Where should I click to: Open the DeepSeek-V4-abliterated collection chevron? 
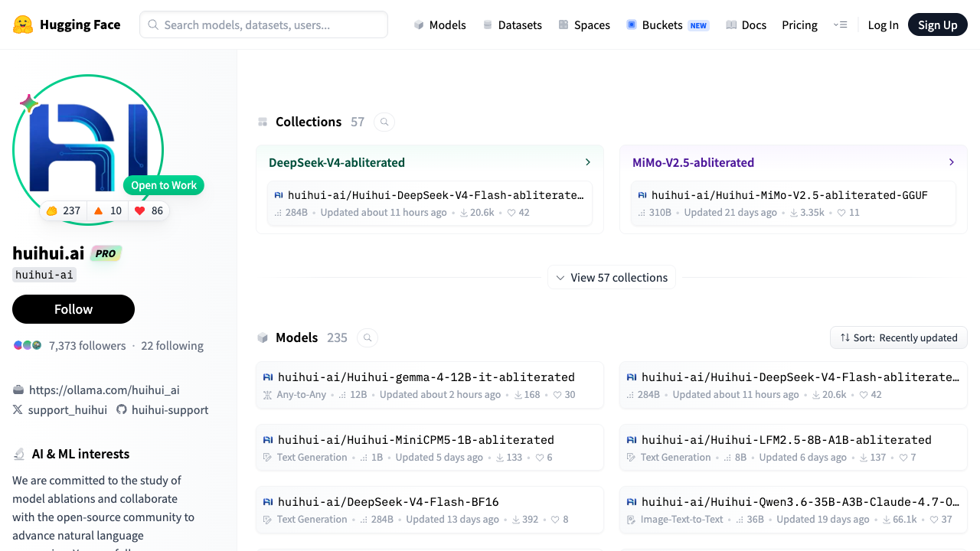(x=588, y=162)
